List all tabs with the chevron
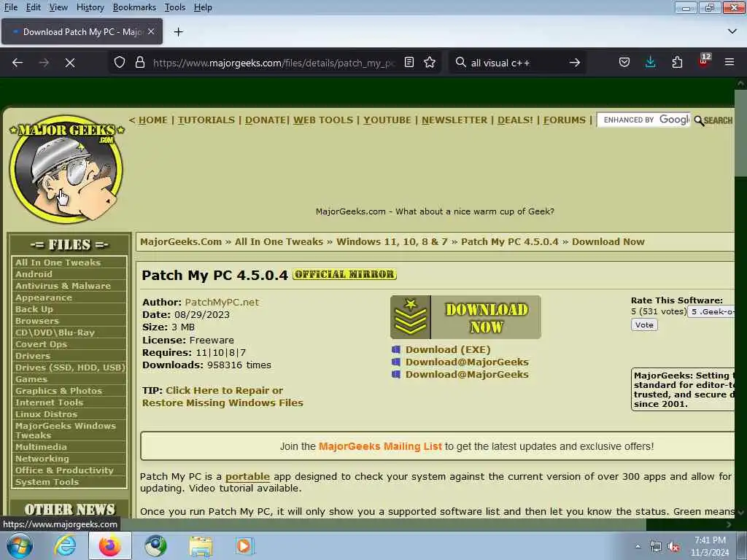 point(732,31)
